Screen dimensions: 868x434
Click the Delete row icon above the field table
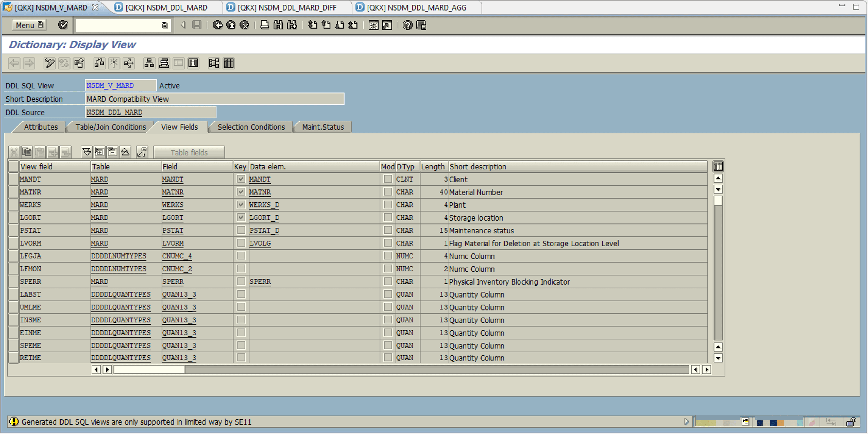pos(66,152)
